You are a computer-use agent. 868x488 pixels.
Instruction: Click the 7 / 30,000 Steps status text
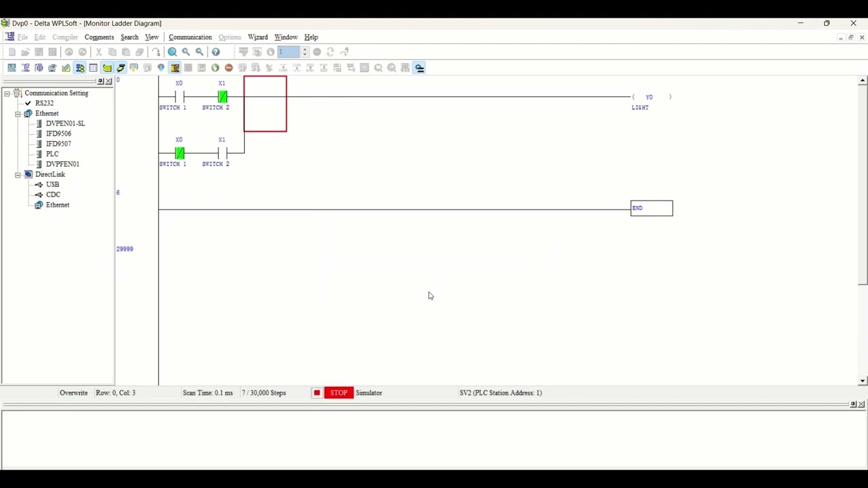264,393
